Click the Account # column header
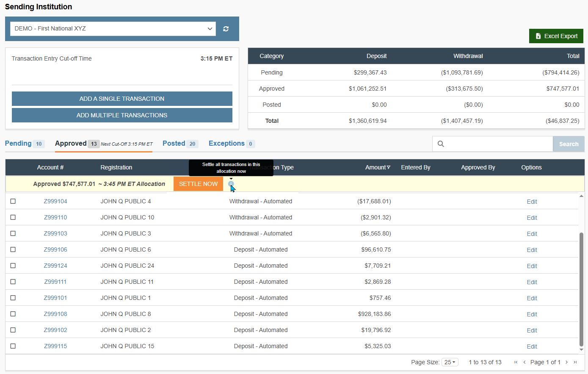588x374 pixels. pos(50,167)
